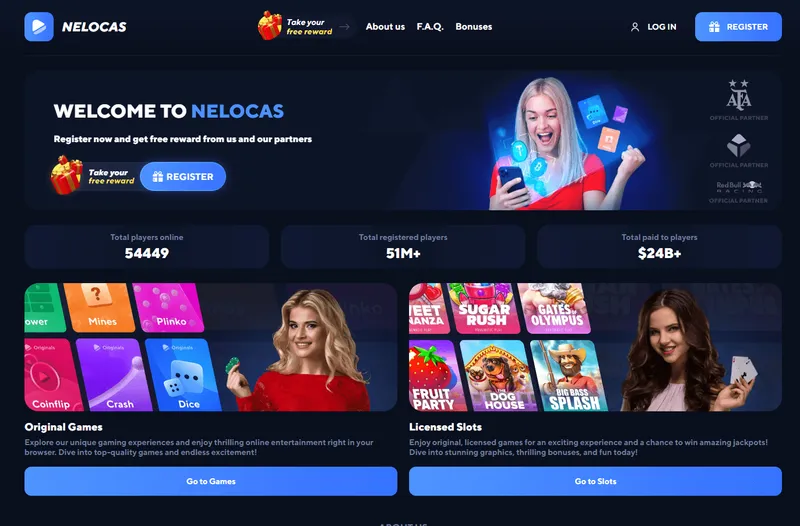Click the red gift box in welcome banner
This screenshot has height=526, width=800.
pyautogui.click(x=66, y=175)
